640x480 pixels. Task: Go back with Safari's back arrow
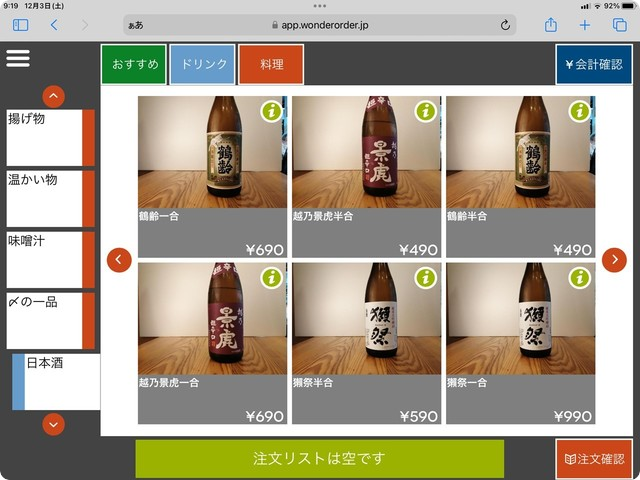[54, 25]
